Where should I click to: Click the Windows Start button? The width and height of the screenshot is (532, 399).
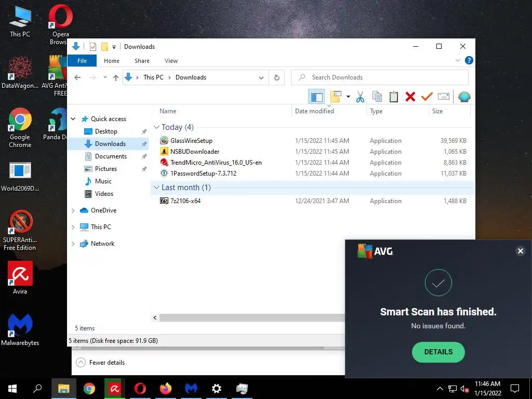12,389
